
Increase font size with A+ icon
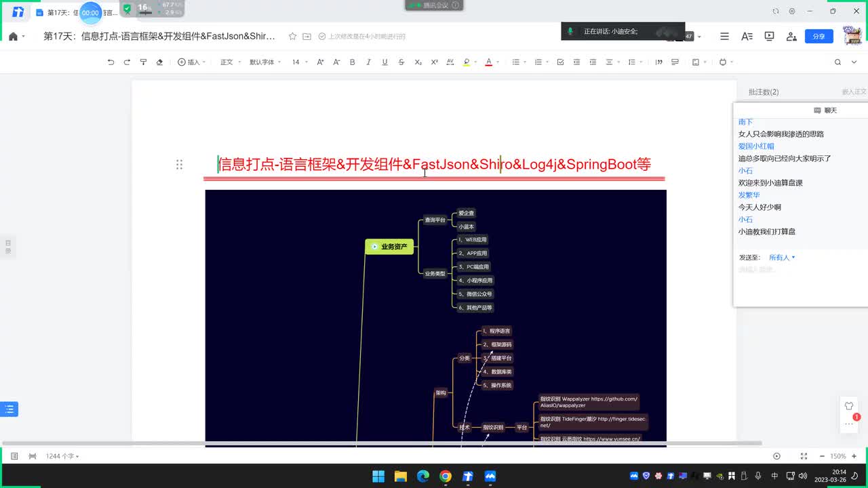click(x=320, y=62)
